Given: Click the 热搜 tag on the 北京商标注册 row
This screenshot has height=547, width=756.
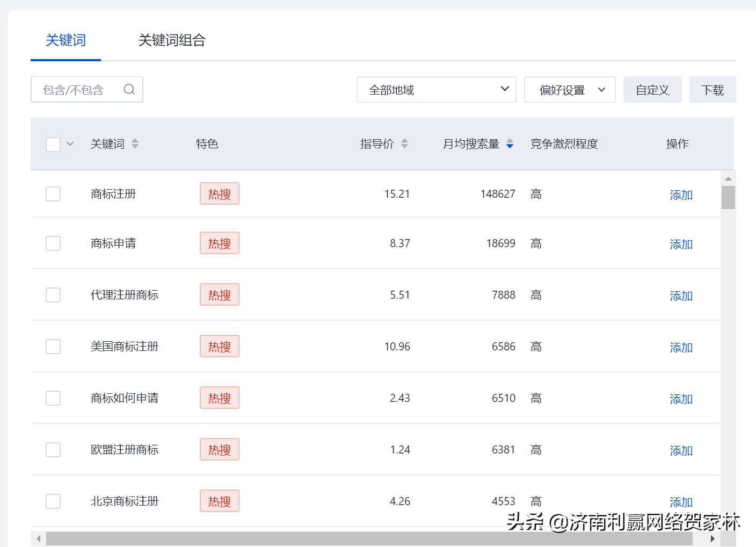Looking at the screenshot, I should click(219, 501).
